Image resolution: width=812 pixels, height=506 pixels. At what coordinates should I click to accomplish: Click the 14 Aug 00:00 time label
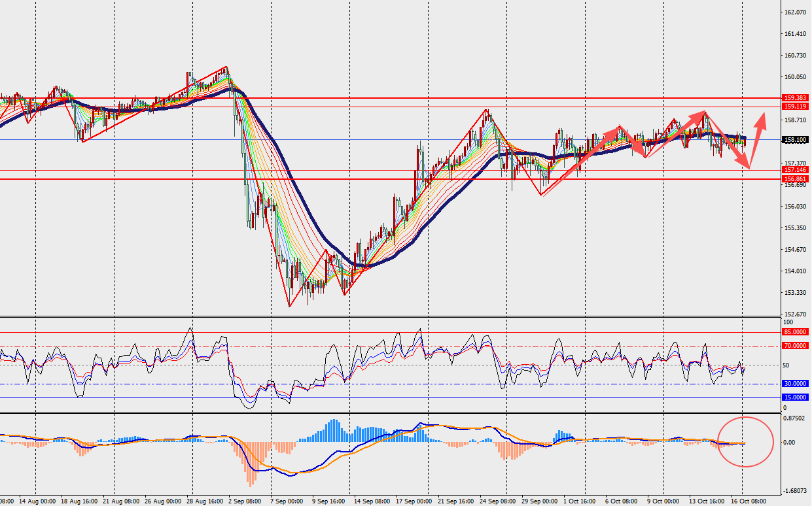(38, 501)
